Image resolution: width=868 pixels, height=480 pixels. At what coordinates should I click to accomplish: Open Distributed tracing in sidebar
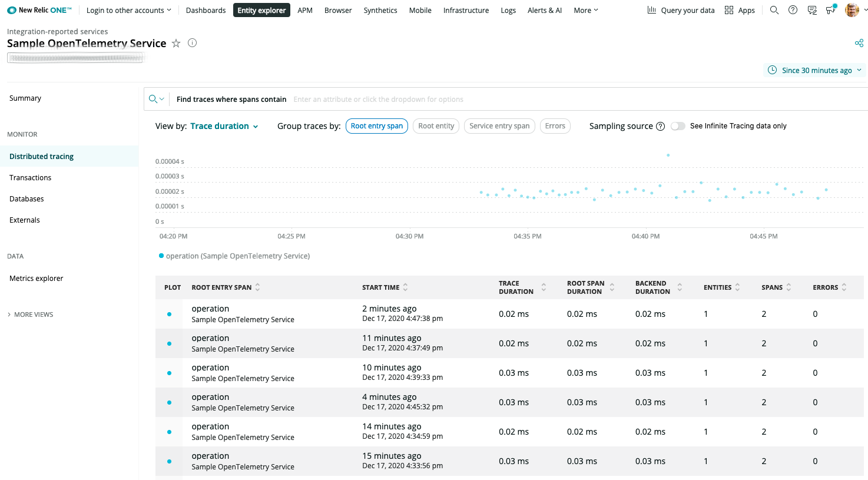(x=69, y=156)
